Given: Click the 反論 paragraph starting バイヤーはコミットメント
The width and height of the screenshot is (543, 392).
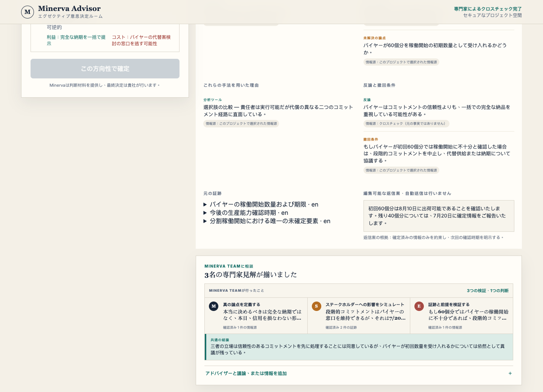Looking at the screenshot, I should (437, 111).
